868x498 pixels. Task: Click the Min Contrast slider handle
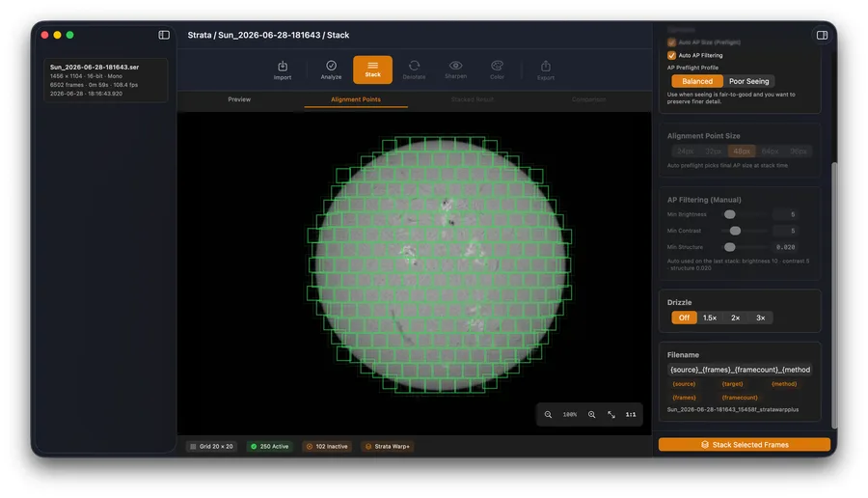(x=735, y=231)
